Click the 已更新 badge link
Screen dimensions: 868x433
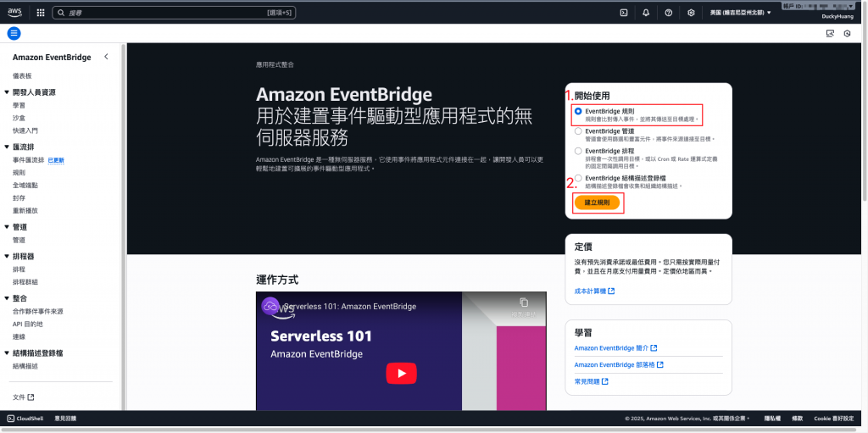click(56, 160)
